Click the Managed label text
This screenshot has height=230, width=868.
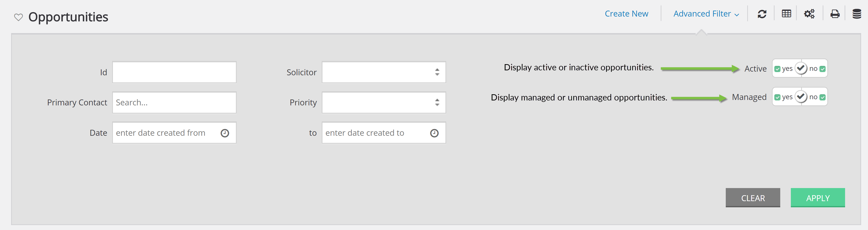pyautogui.click(x=749, y=97)
